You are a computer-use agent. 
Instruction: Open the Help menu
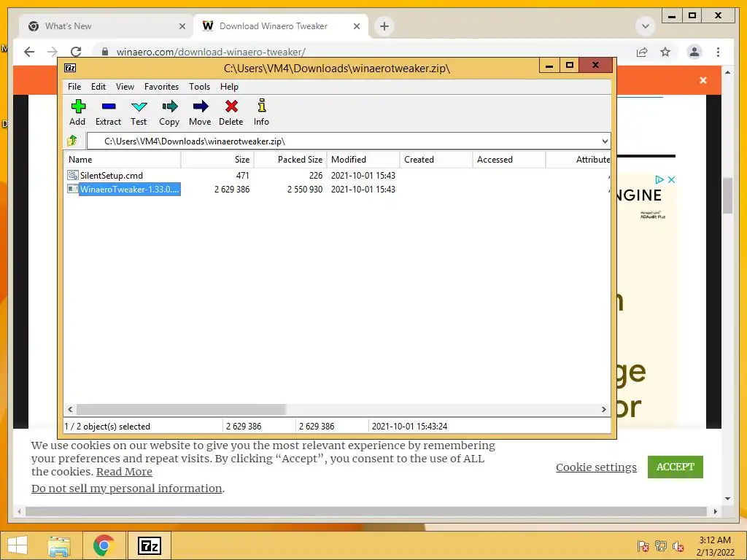[229, 87]
